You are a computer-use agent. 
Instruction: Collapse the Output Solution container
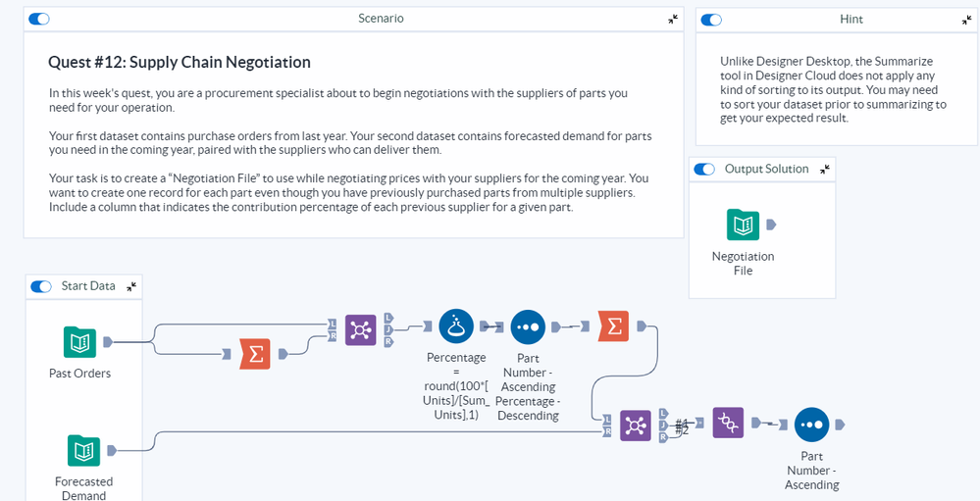825,169
